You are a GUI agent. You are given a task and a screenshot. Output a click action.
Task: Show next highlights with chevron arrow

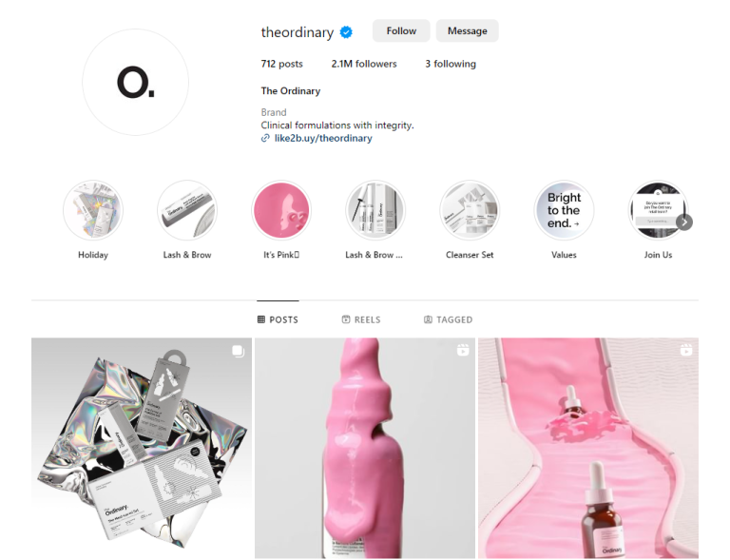pos(684,222)
